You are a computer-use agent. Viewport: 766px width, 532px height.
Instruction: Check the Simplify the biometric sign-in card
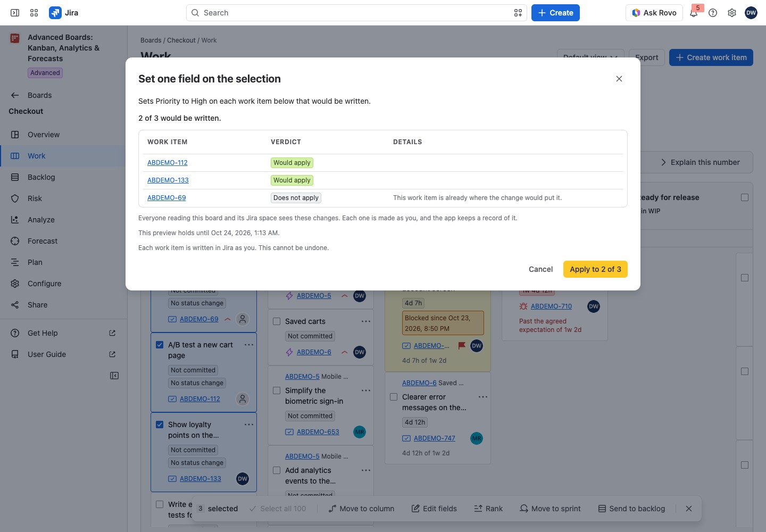(277, 390)
